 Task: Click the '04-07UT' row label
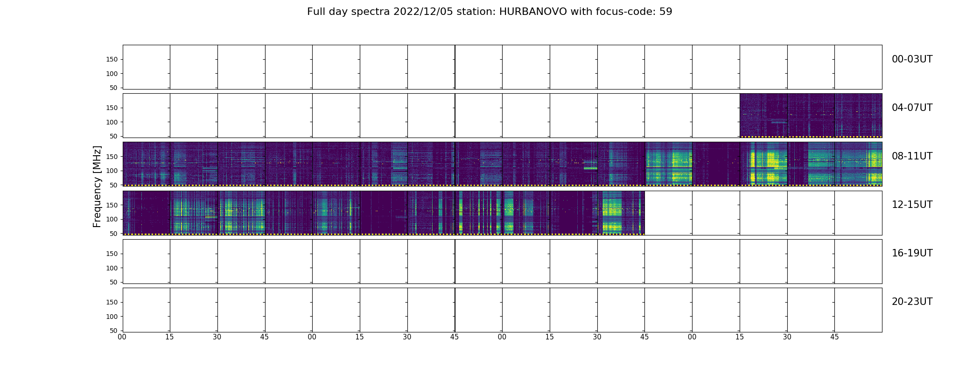(912, 108)
